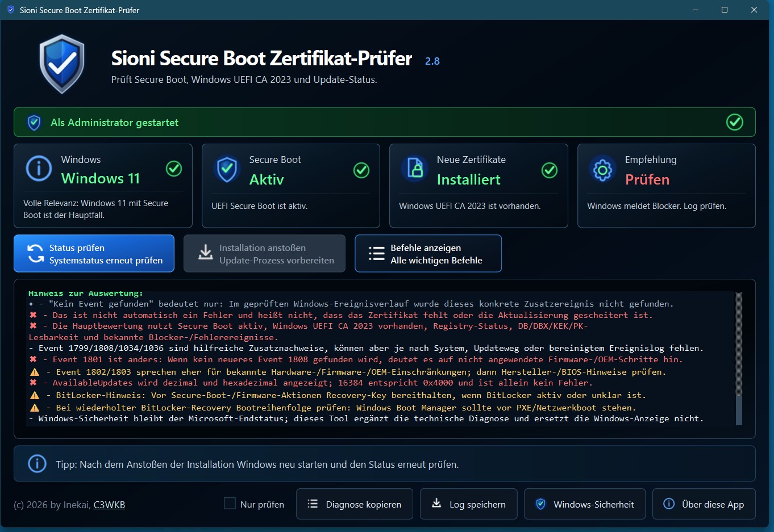Click the log area's vertical scrollbar
Screen dimensions: 774x532
point(739,358)
